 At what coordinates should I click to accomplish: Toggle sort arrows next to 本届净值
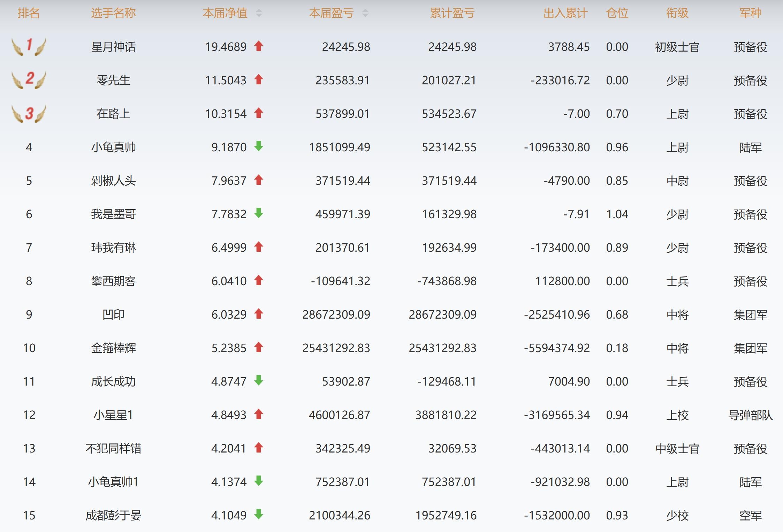(259, 13)
